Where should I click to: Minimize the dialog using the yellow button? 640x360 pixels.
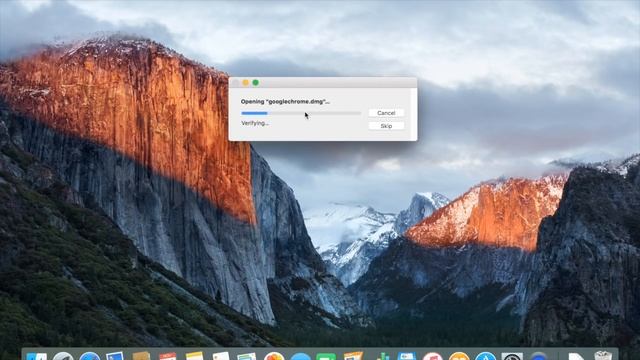click(x=245, y=83)
